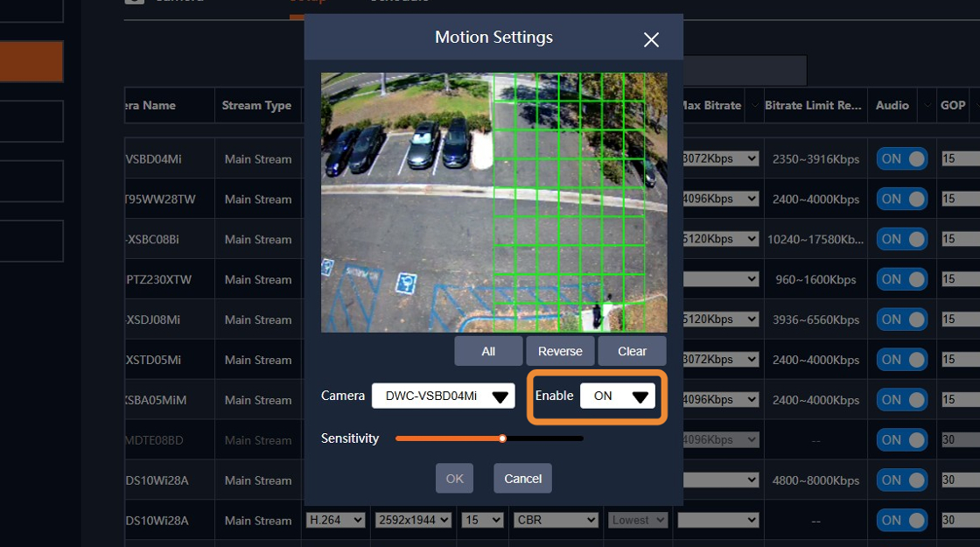Toggle Audio for the VSBD04Mi row
This screenshot has height=547, width=980.
902,158
